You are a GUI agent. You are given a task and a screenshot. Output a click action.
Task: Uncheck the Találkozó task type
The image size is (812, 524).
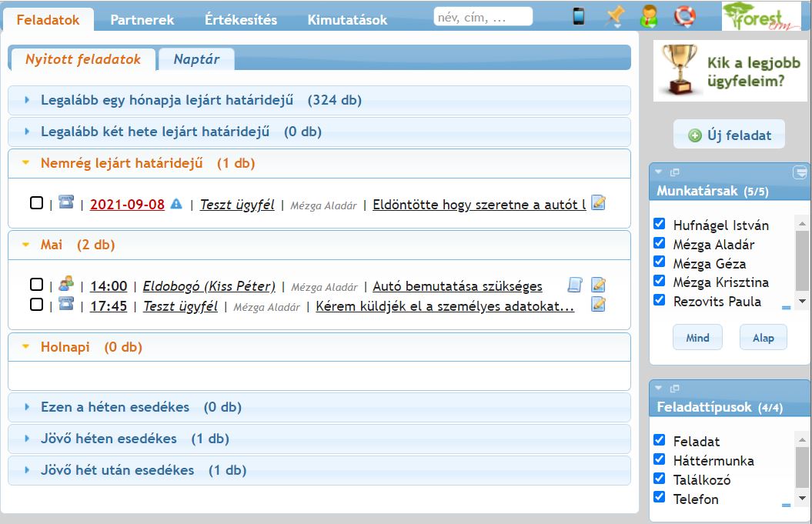coord(659,479)
